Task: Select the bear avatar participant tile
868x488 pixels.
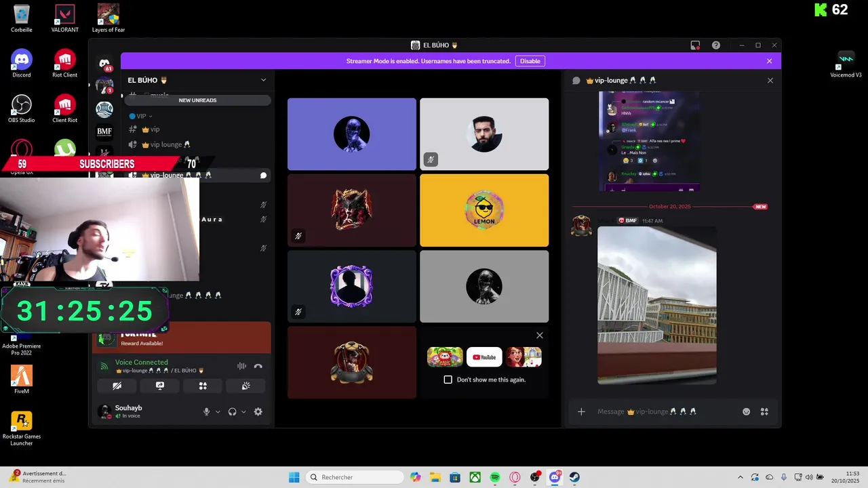Action: (351, 363)
